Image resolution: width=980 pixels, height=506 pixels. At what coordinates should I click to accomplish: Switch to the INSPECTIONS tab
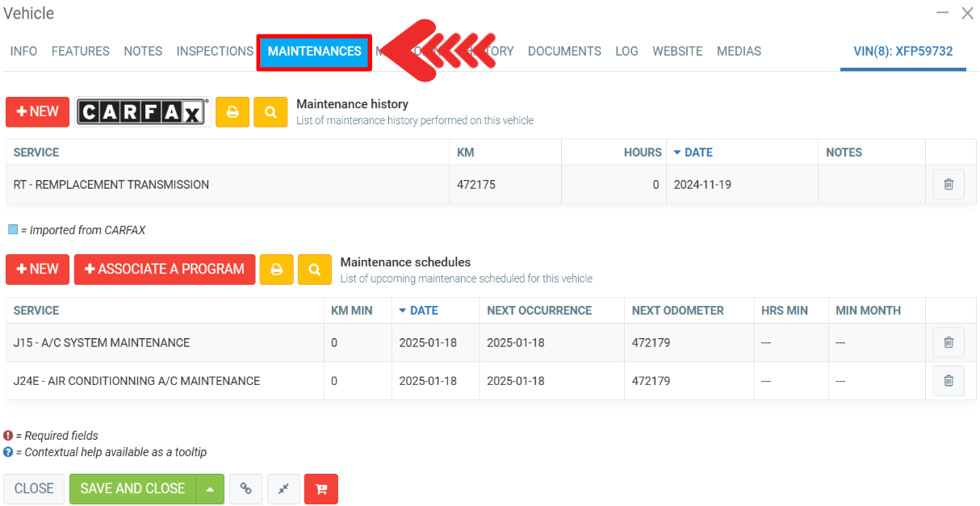[x=215, y=51]
